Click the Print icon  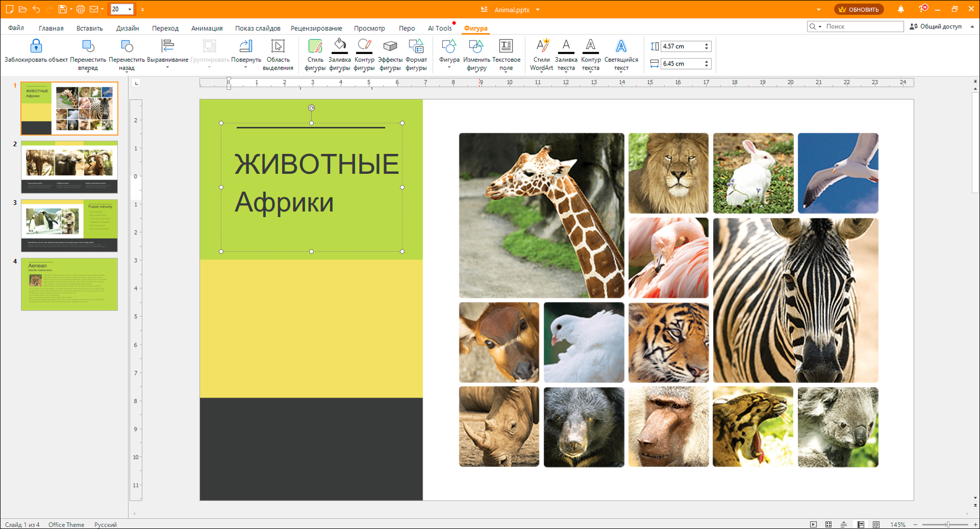tap(80, 9)
